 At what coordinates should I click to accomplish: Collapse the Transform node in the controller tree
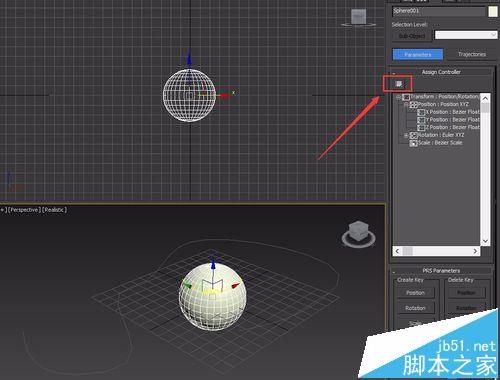pyautogui.click(x=398, y=97)
